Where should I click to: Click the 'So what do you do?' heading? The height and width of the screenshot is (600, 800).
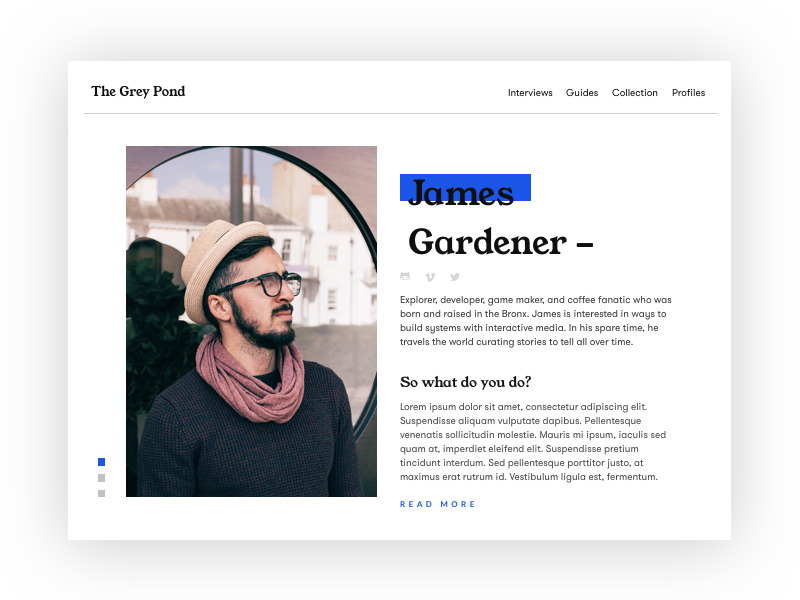click(x=465, y=382)
